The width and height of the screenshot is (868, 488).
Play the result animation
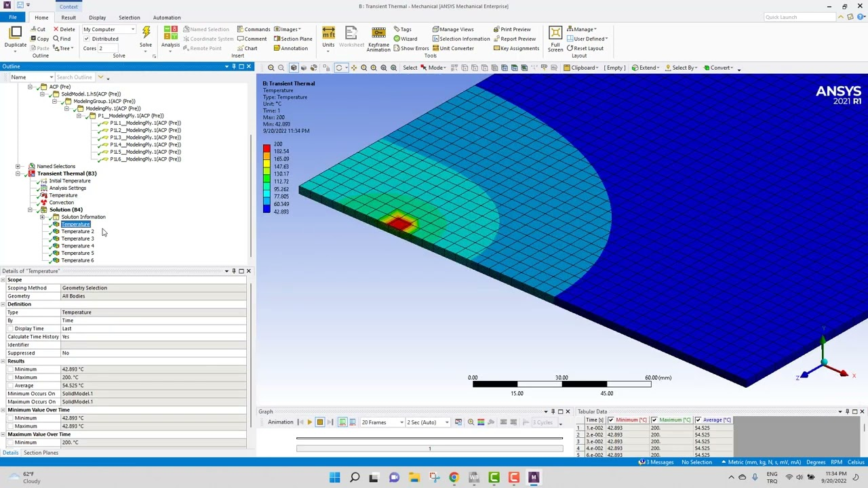coord(309,422)
